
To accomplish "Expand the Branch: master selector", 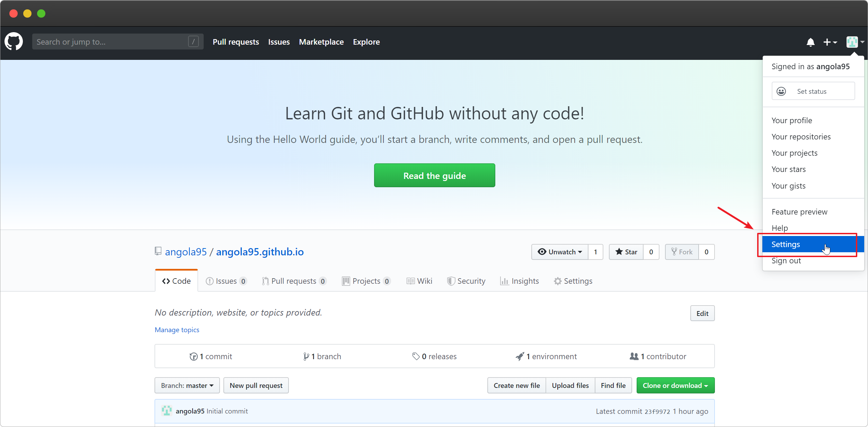I will point(187,385).
